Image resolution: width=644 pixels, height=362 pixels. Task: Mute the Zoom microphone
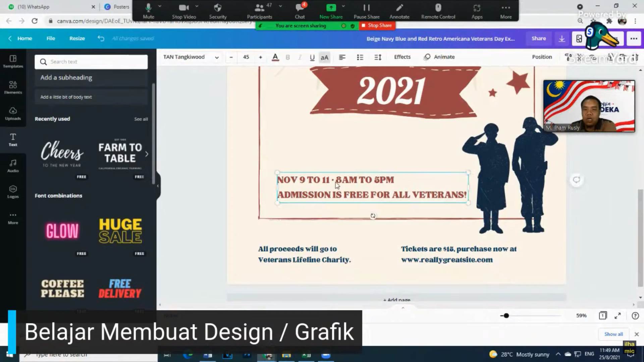tap(148, 11)
